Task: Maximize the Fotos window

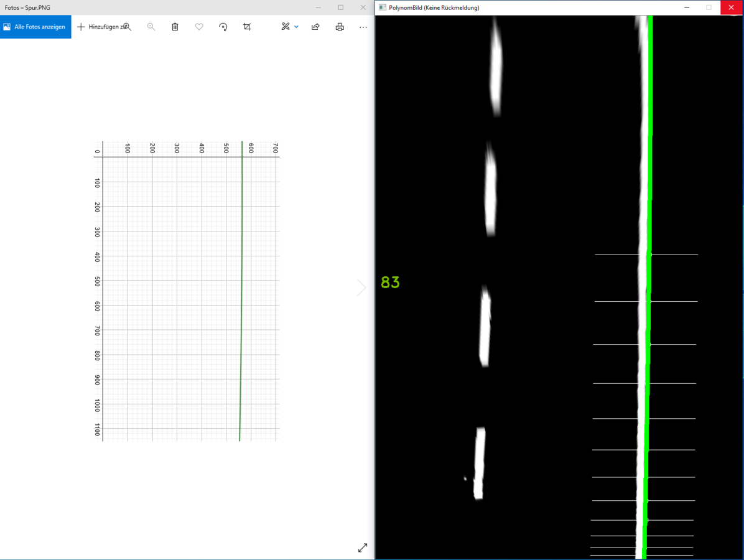Action: pyautogui.click(x=340, y=7)
